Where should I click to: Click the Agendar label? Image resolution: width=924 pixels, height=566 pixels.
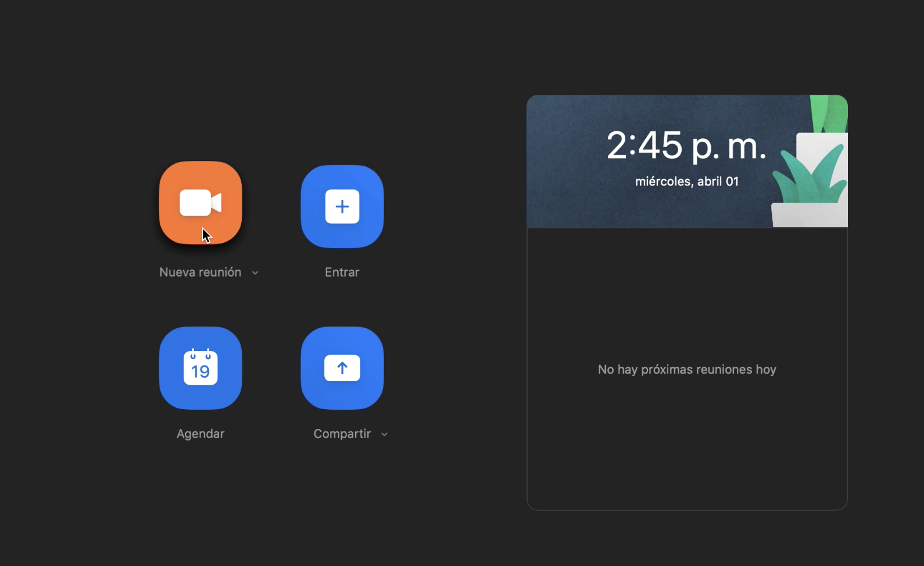200,434
